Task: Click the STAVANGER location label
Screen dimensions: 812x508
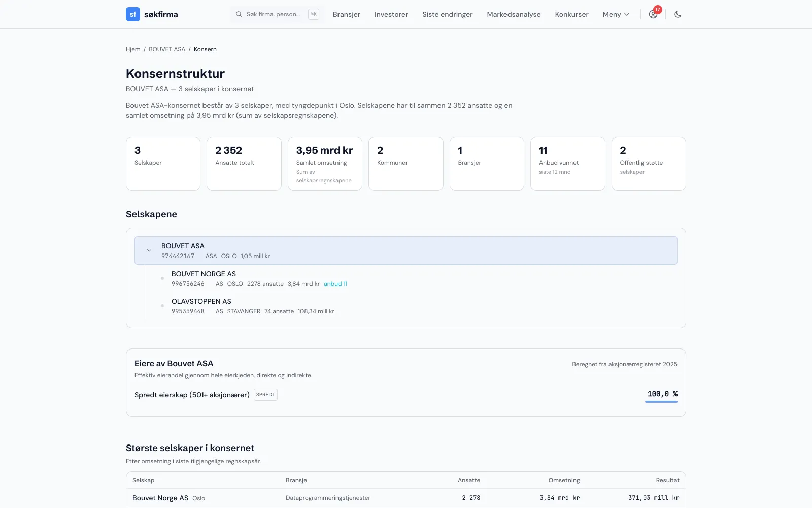Action: click(244, 311)
